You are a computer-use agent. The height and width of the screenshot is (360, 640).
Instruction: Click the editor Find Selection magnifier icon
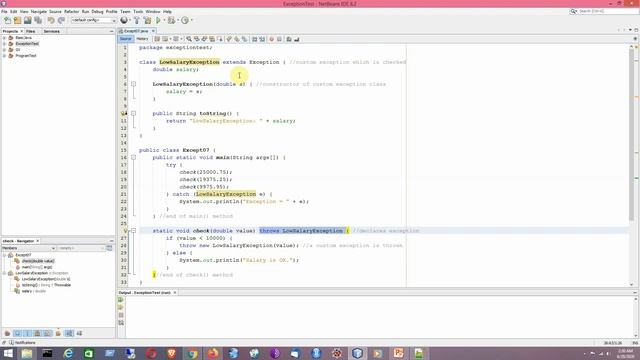click(189, 39)
